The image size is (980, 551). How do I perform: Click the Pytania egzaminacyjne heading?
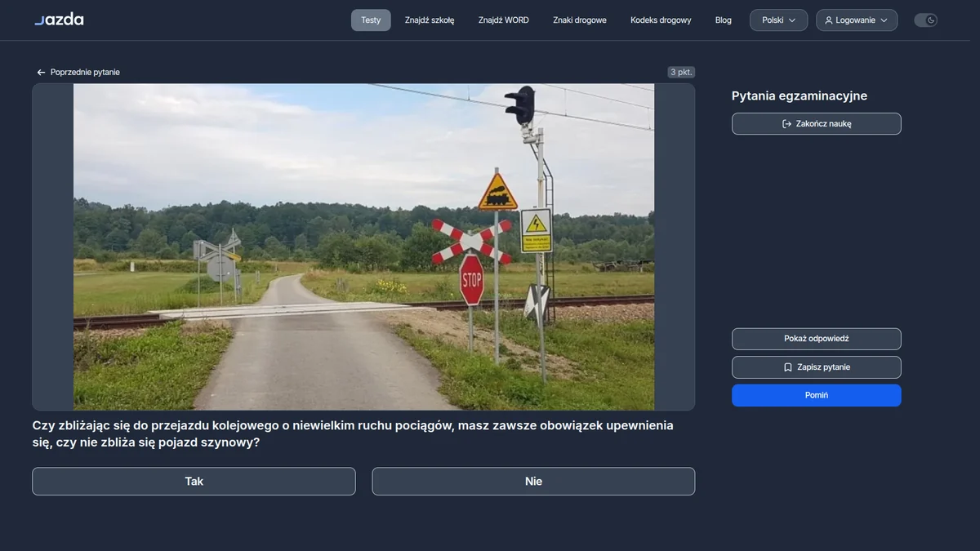tap(800, 96)
